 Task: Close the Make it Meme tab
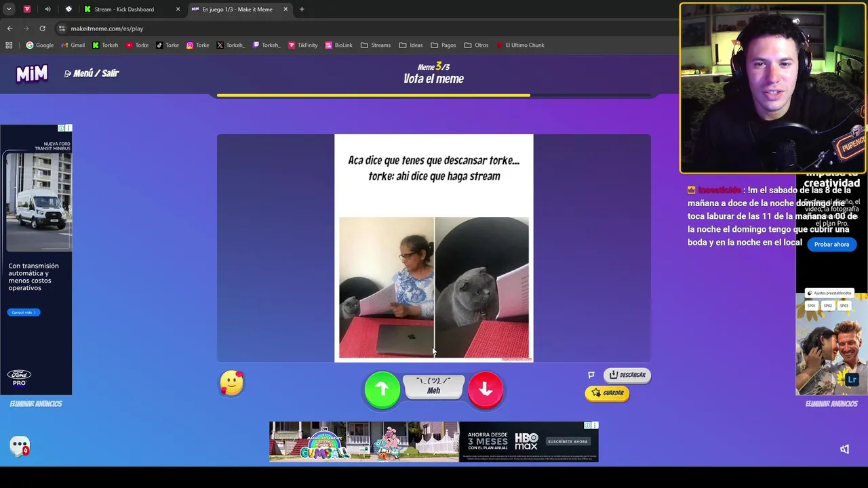coord(285,9)
